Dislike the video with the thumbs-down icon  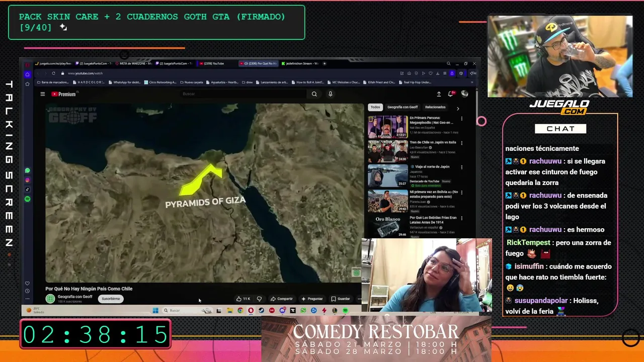[259, 299]
